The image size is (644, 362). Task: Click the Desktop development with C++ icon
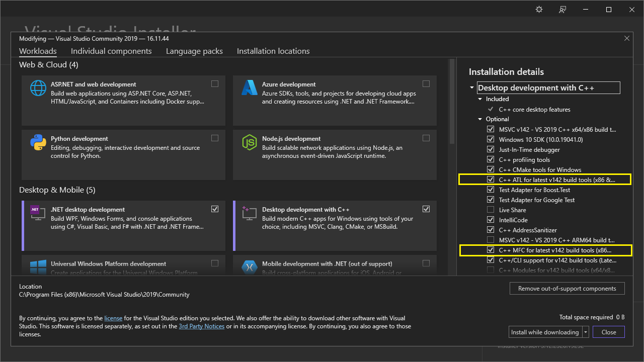pyautogui.click(x=250, y=214)
